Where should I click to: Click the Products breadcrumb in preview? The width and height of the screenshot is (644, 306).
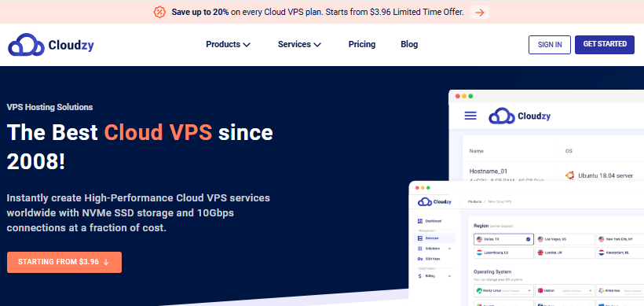474,202
